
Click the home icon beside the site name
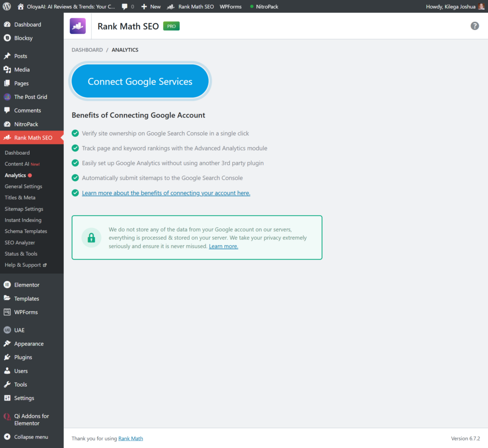(x=20, y=7)
